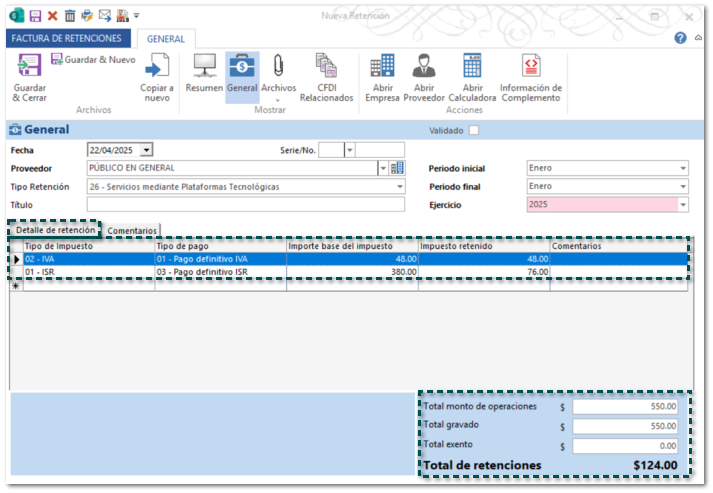713x493 pixels.
Task: Expand the Fecha date picker dropdown
Action: click(146, 150)
